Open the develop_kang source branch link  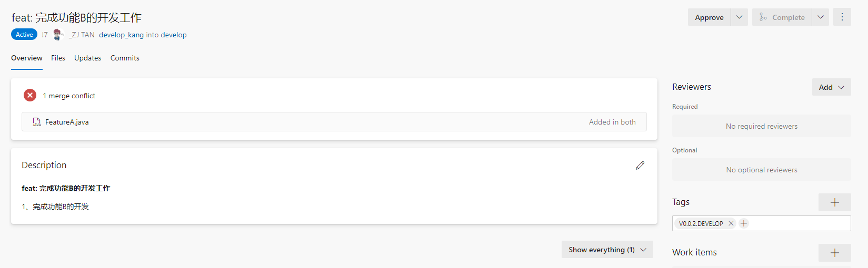pos(121,35)
